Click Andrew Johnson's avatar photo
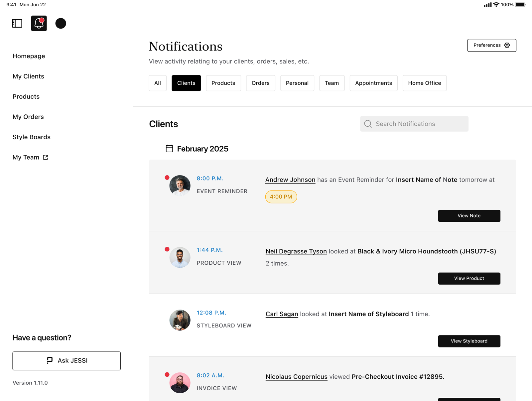The height and width of the screenshot is (401, 532). pyautogui.click(x=180, y=186)
